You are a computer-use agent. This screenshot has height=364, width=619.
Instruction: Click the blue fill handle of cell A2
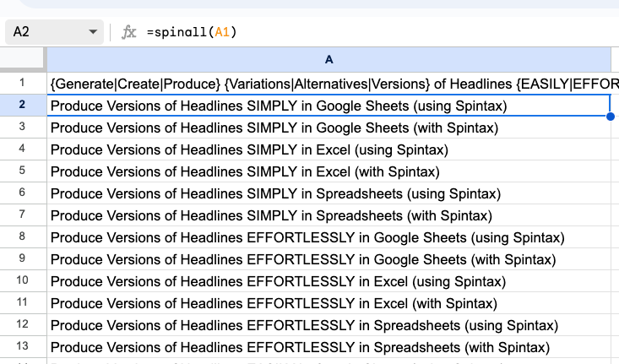[611, 116]
